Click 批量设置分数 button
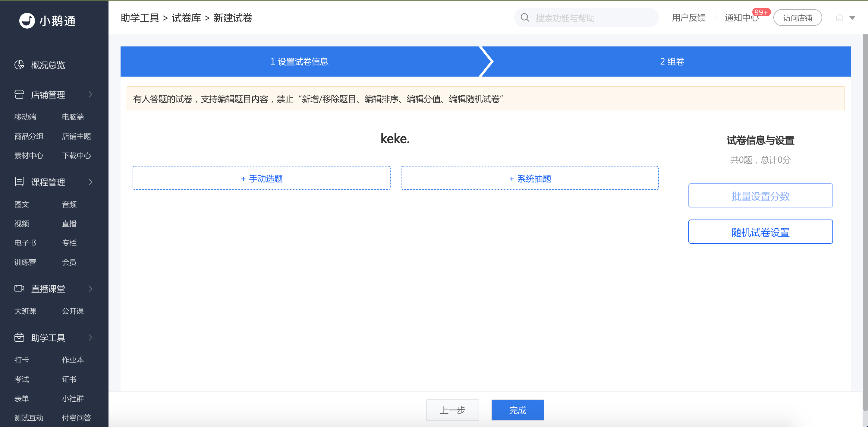Image resolution: width=868 pixels, height=427 pixels. [760, 196]
